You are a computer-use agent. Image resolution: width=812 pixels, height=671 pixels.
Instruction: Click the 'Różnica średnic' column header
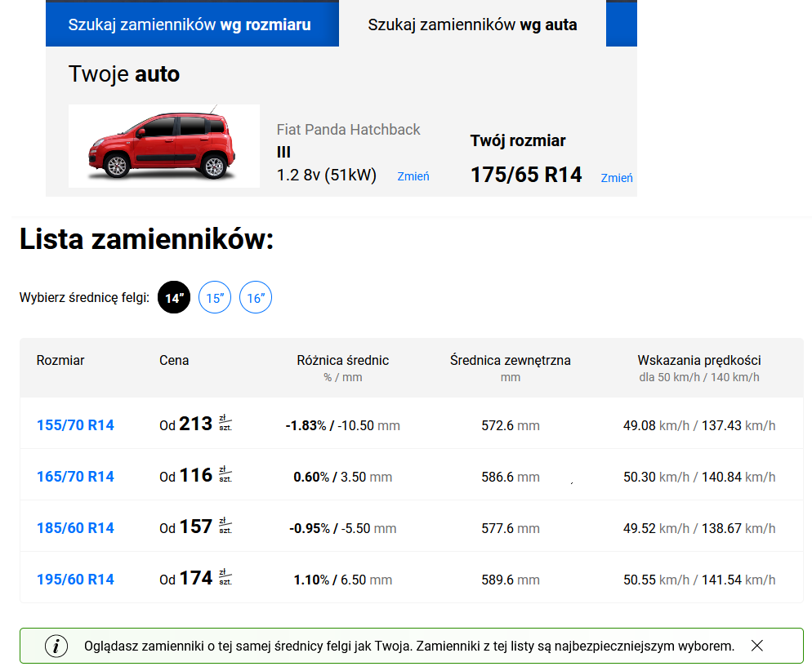(x=342, y=360)
